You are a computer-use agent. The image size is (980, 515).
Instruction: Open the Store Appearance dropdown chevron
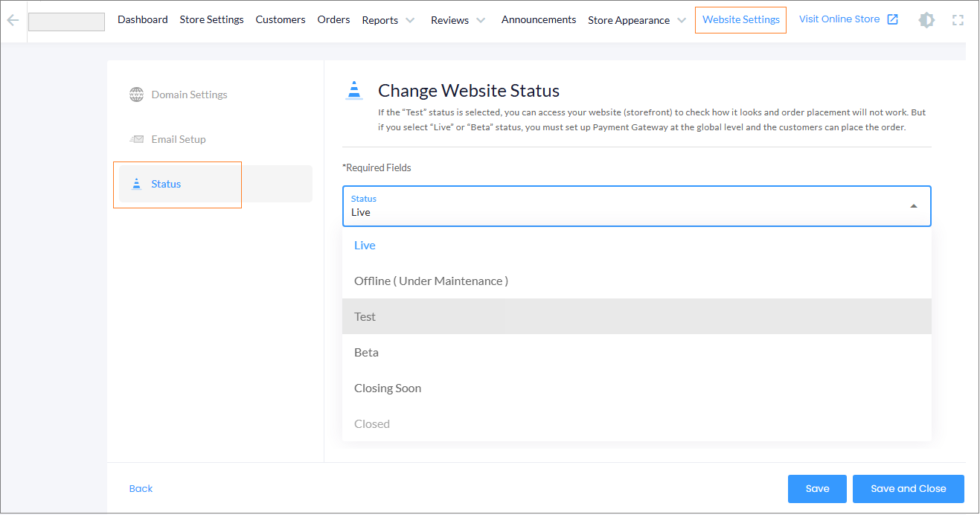(682, 20)
